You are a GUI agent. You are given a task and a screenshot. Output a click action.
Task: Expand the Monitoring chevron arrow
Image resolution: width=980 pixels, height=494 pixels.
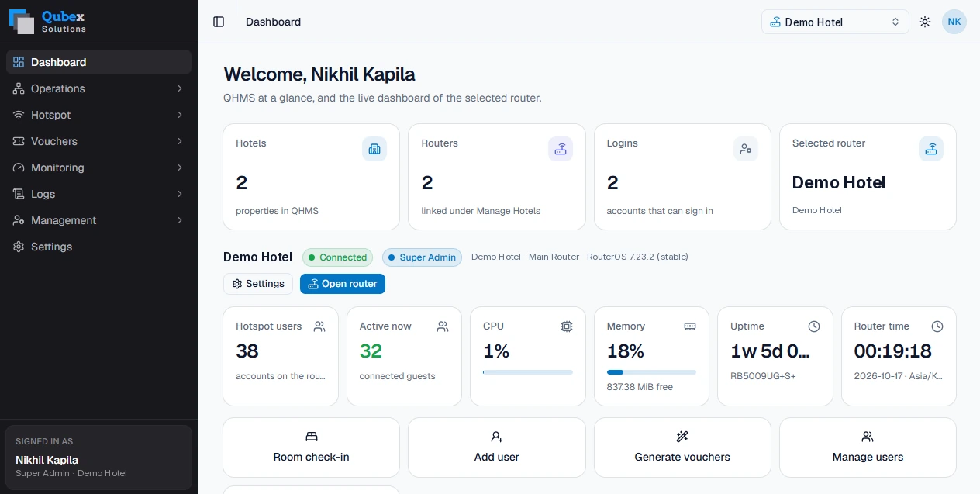(x=179, y=168)
